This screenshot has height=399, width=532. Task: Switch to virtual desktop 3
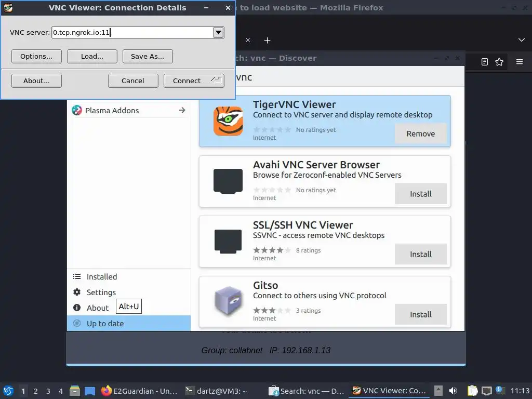[48, 391]
